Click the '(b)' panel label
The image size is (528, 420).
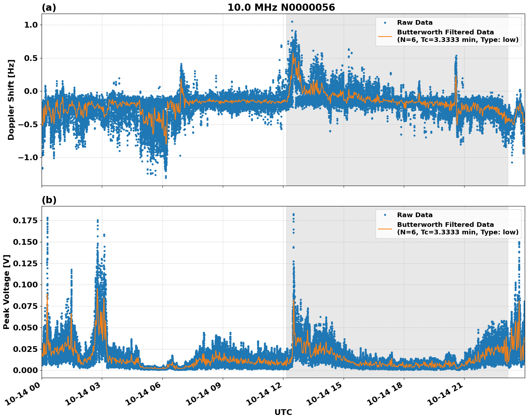tap(49, 200)
